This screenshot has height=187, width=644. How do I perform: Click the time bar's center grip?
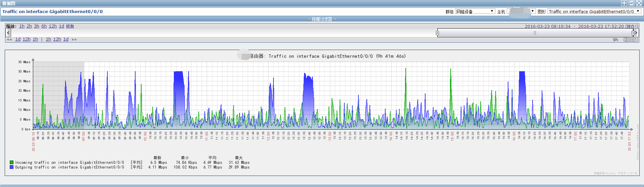[535, 33]
